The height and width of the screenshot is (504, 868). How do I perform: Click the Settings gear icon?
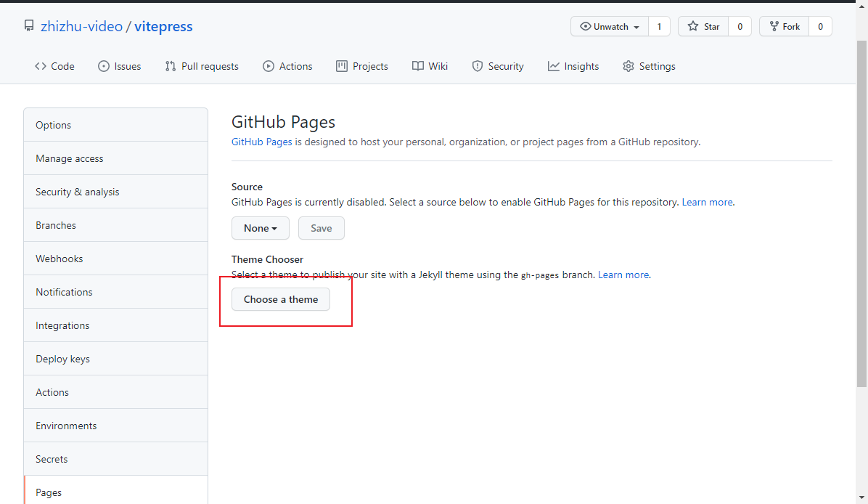click(x=629, y=67)
